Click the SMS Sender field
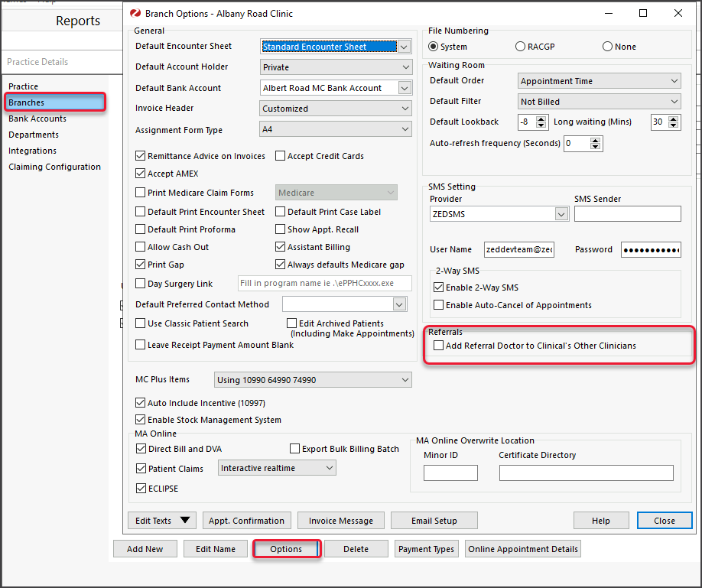702x588 pixels. (628, 214)
